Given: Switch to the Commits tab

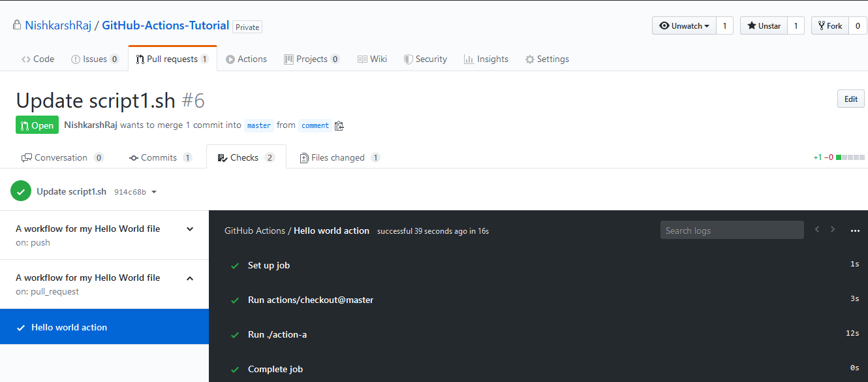Looking at the screenshot, I should (161, 157).
